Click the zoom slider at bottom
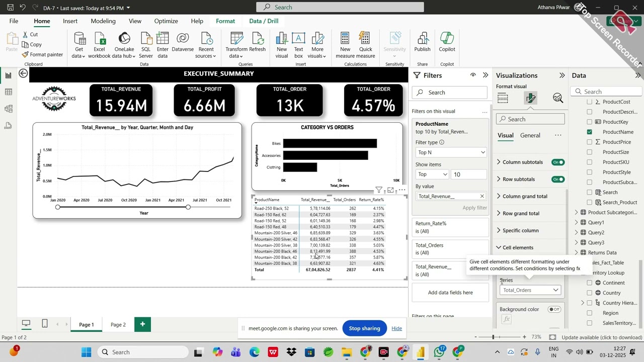The image size is (644, 362). point(493,337)
